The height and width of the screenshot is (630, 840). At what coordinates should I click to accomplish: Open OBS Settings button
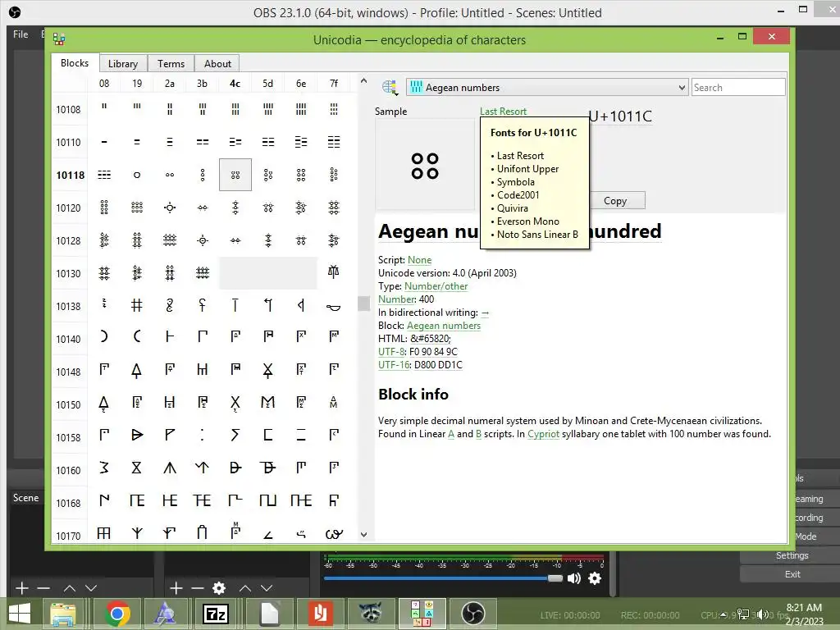click(x=792, y=555)
